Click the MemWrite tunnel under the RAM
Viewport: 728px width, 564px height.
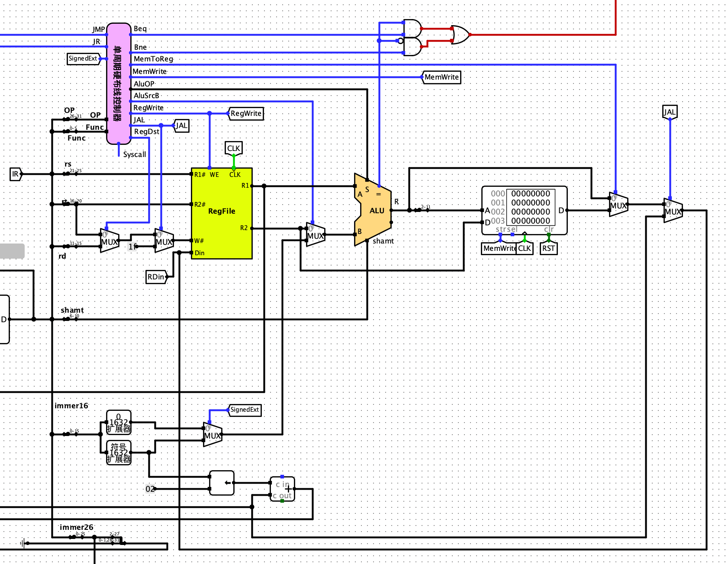(499, 248)
